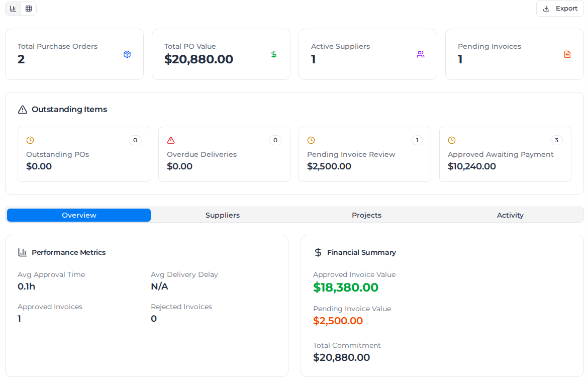Screen dimensions: 588x383
Task: Click the Approved Awaiting Payment label
Action: tap(501, 154)
